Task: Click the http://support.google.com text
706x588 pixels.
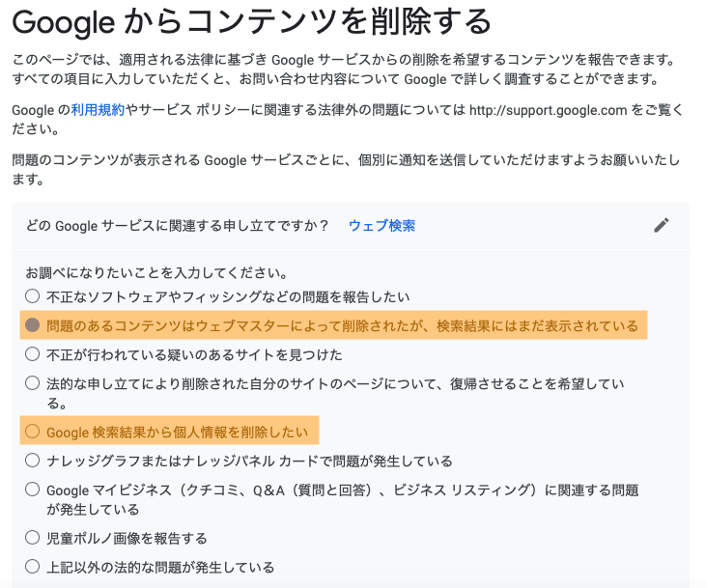Action: (548, 110)
